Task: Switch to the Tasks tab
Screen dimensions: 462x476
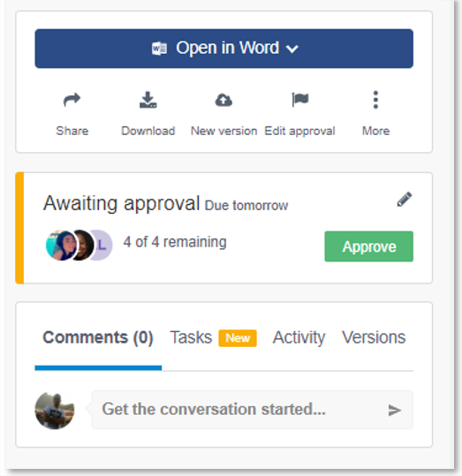Action: (x=191, y=337)
